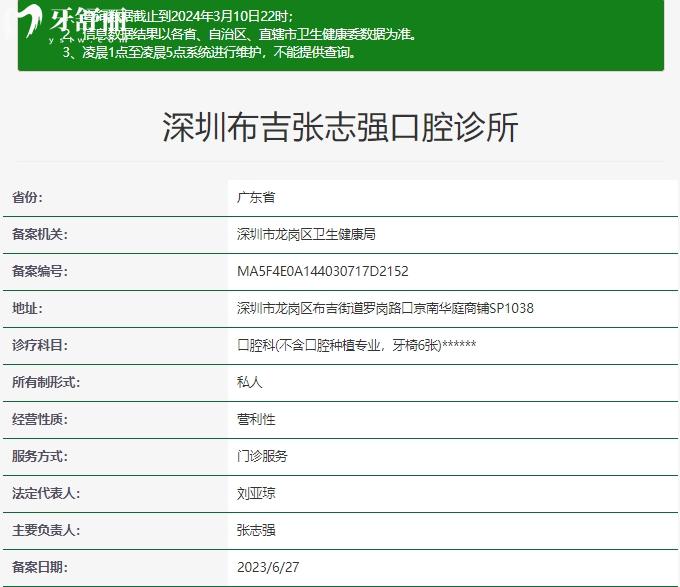Image resolution: width=680 pixels, height=587 pixels.
Task: Click the 地址 label
Action: [28, 308]
